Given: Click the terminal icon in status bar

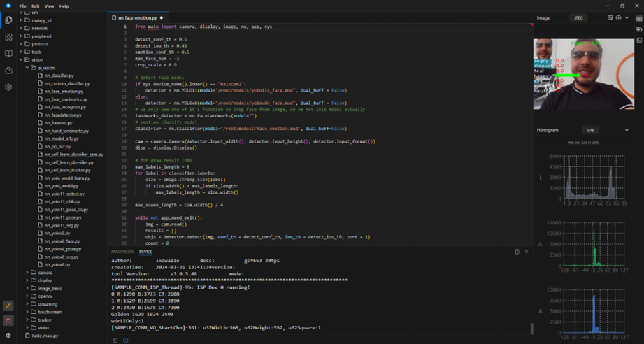Looking at the screenshot, I should click(115, 341).
